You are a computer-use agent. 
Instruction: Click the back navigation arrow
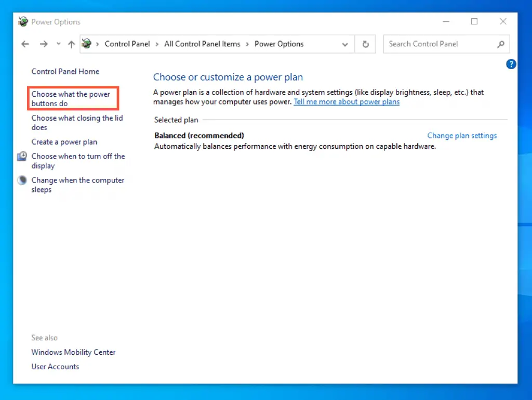[x=25, y=44]
